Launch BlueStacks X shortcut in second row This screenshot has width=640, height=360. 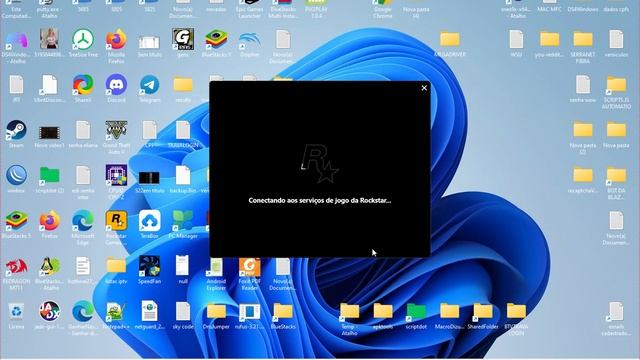pos(216,40)
